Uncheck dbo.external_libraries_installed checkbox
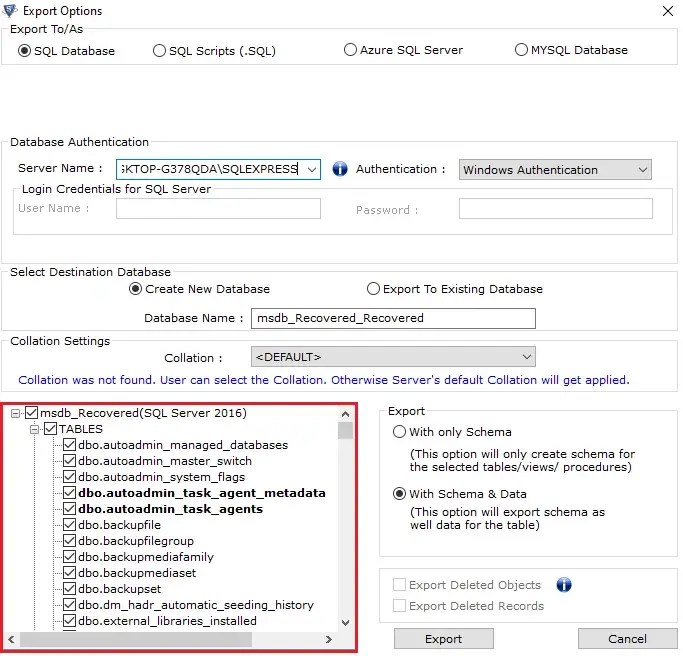 pos(70,620)
